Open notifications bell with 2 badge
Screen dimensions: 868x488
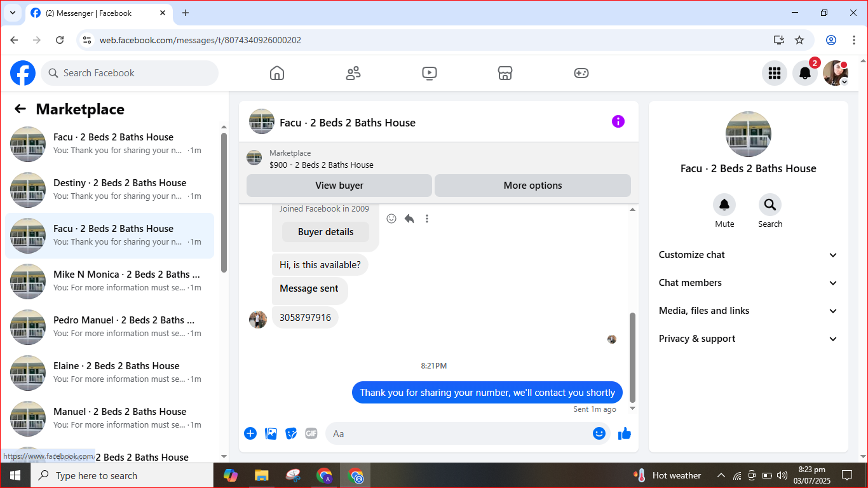pyautogui.click(x=805, y=73)
